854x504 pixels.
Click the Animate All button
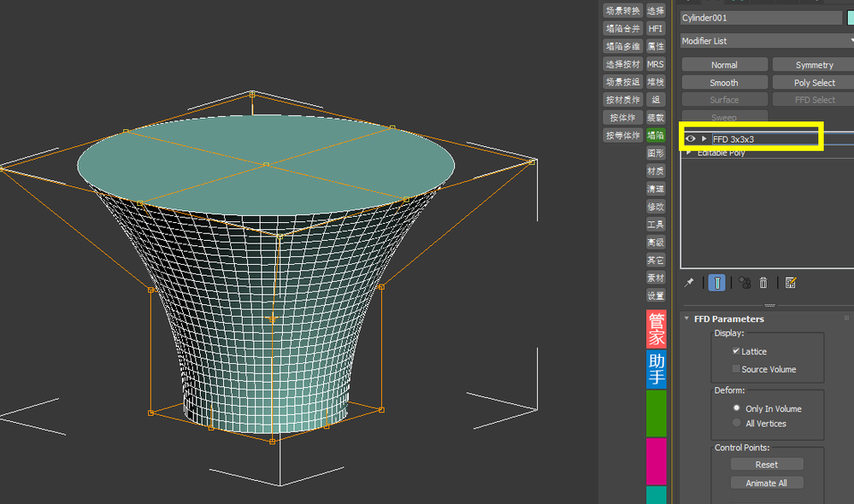click(767, 483)
